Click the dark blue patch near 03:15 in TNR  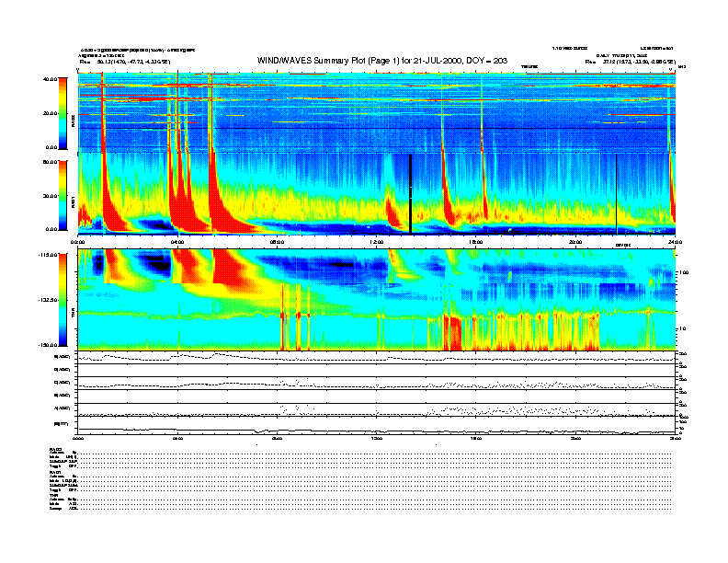tap(158, 263)
